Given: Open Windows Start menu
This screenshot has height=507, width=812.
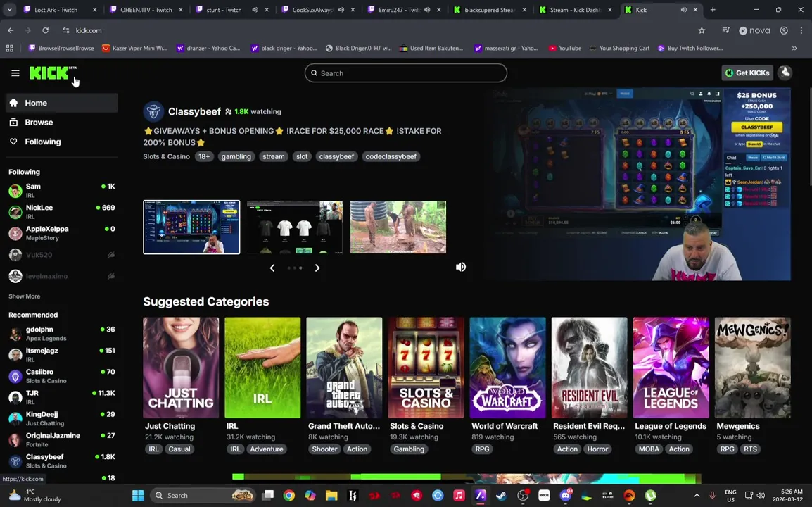Looking at the screenshot, I should click(138, 496).
